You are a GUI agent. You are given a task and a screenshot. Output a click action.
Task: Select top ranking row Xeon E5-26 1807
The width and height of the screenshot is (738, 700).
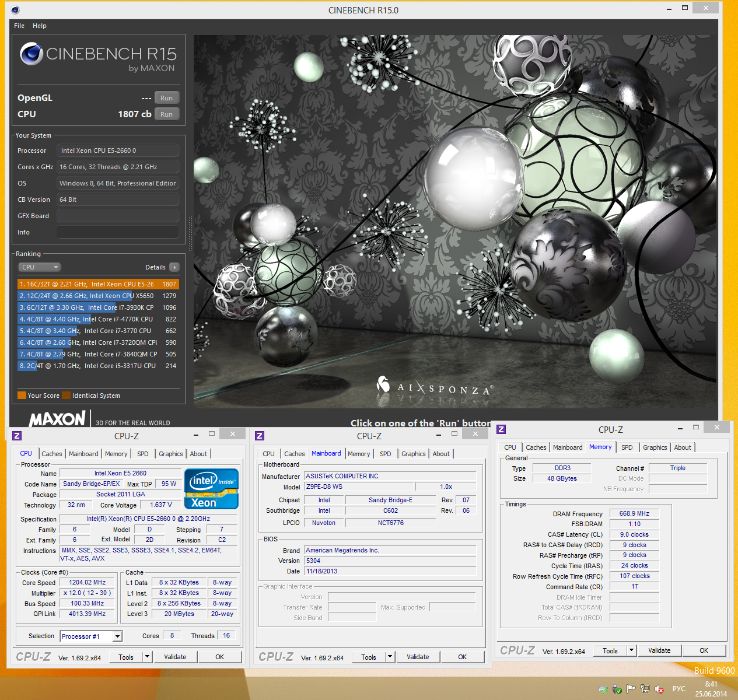(x=98, y=284)
